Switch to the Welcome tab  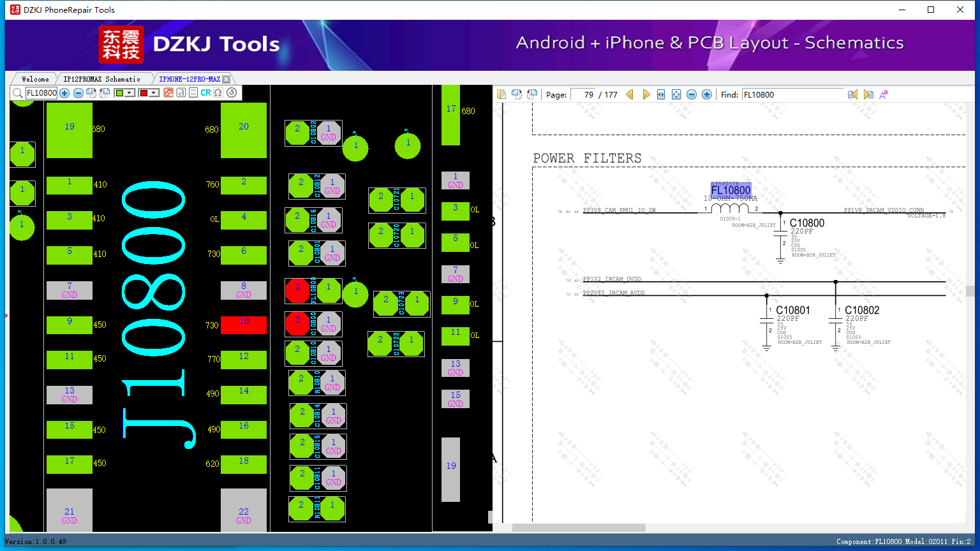(35, 79)
